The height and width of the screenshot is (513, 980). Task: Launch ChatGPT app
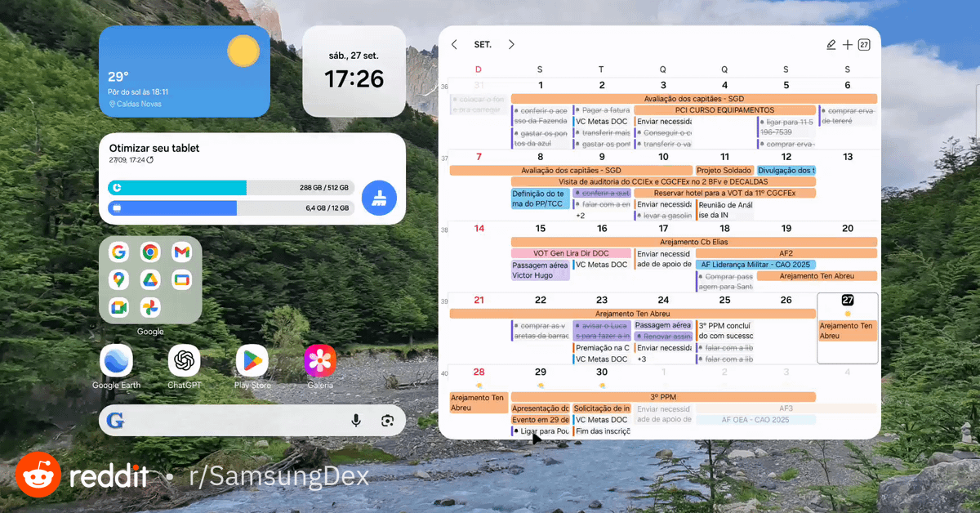(x=184, y=360)
